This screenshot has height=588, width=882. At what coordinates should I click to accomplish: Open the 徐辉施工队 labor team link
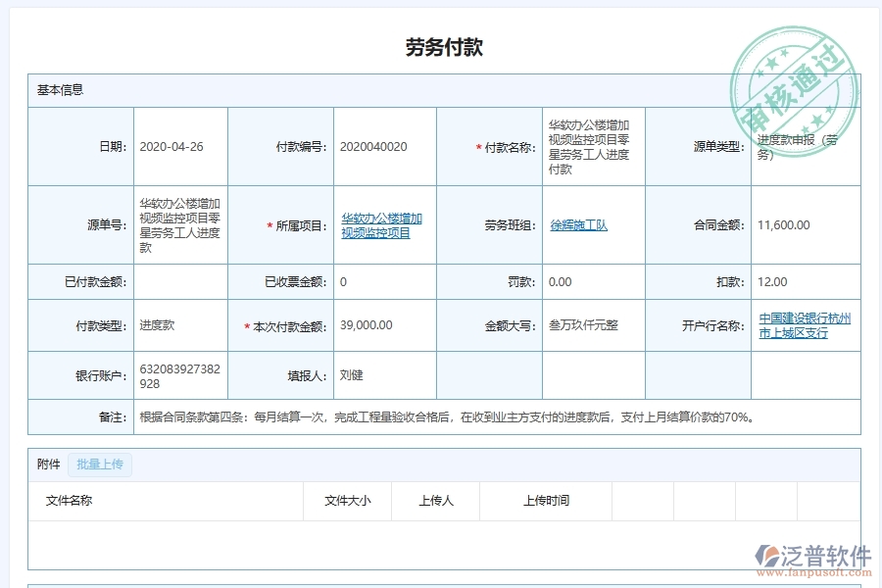point(578,224)
